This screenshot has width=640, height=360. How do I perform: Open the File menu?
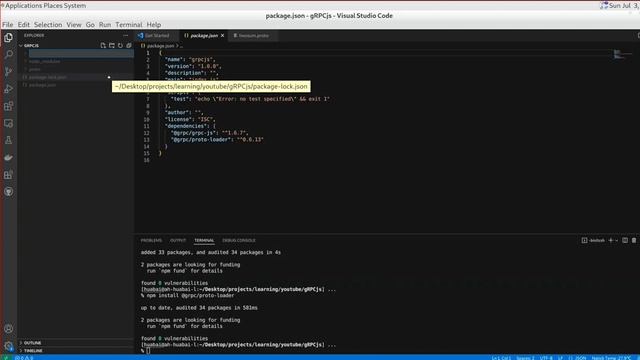coord(7,24)
